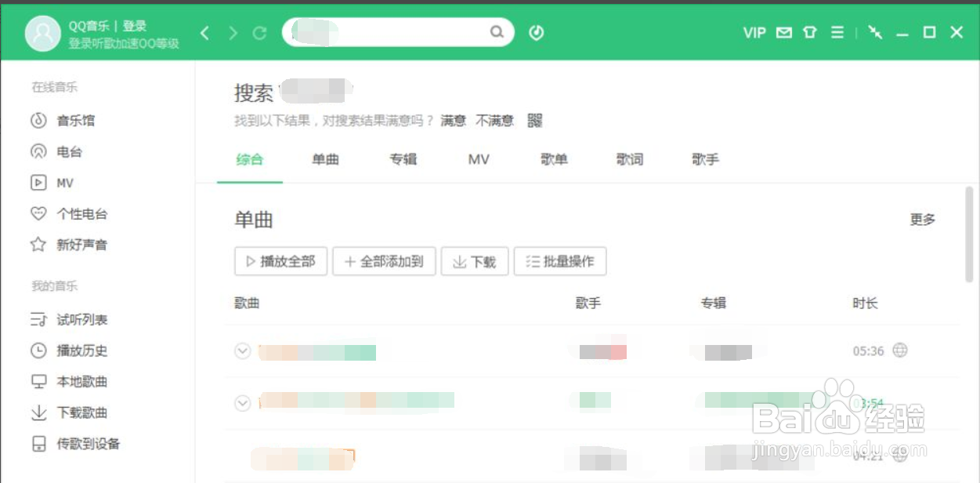The image size is (980, 483).
Task: Expand details of the first song
Action: (x=243, y=350)
